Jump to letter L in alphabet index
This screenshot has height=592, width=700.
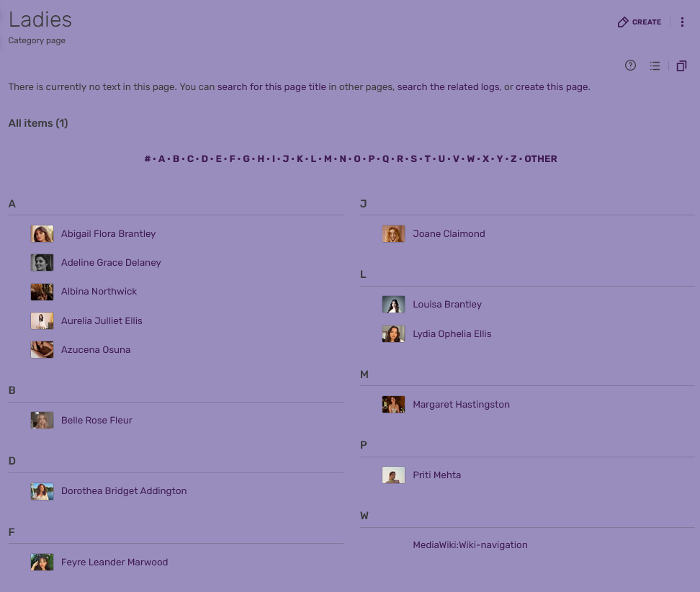tap(313, 159)
